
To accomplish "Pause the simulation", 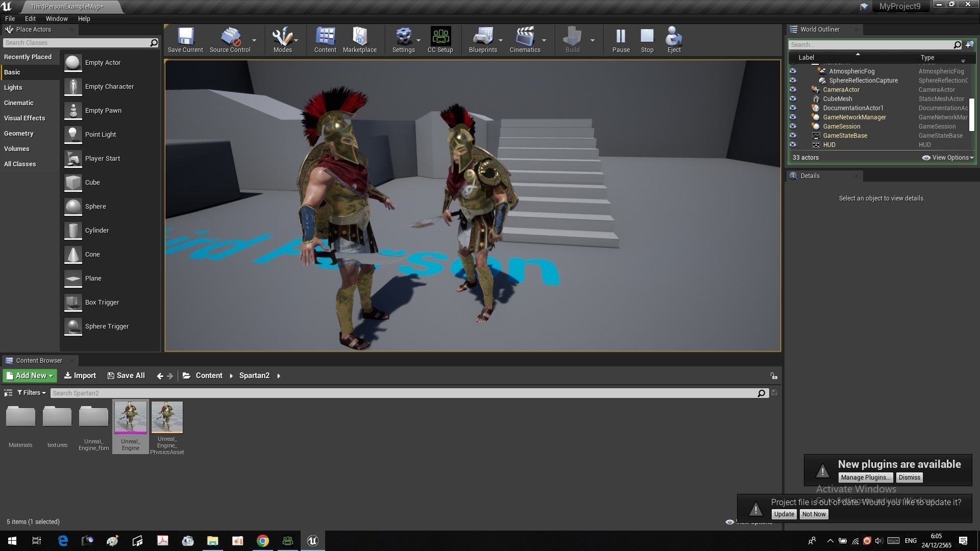I will [621, 40].
